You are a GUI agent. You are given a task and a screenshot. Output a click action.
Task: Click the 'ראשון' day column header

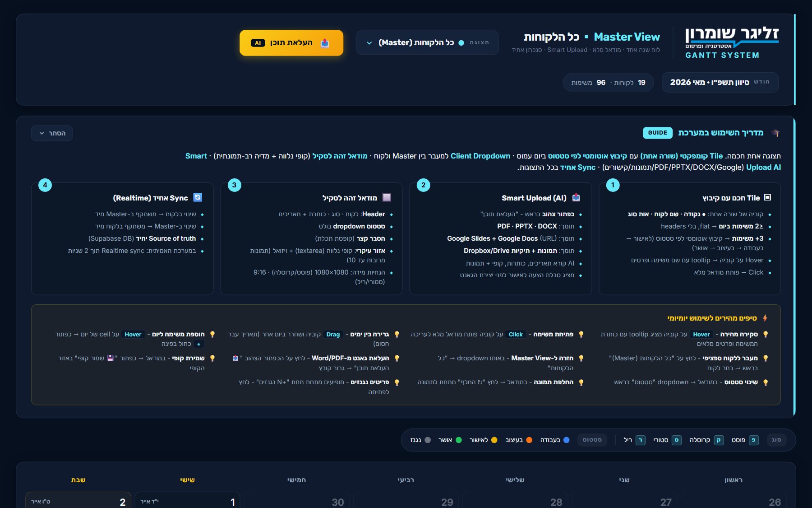[734, 480]
